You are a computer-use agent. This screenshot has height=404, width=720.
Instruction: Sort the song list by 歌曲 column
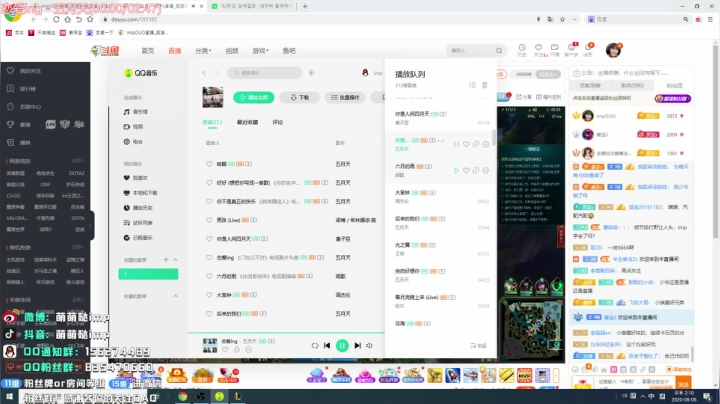click(212, 143)
